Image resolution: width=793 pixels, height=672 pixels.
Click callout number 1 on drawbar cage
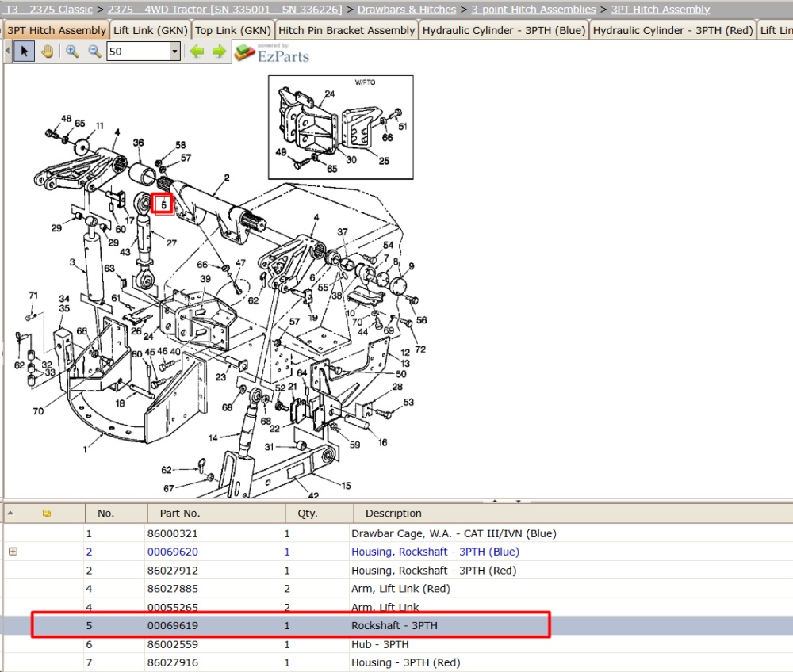(x=85, y=449)
